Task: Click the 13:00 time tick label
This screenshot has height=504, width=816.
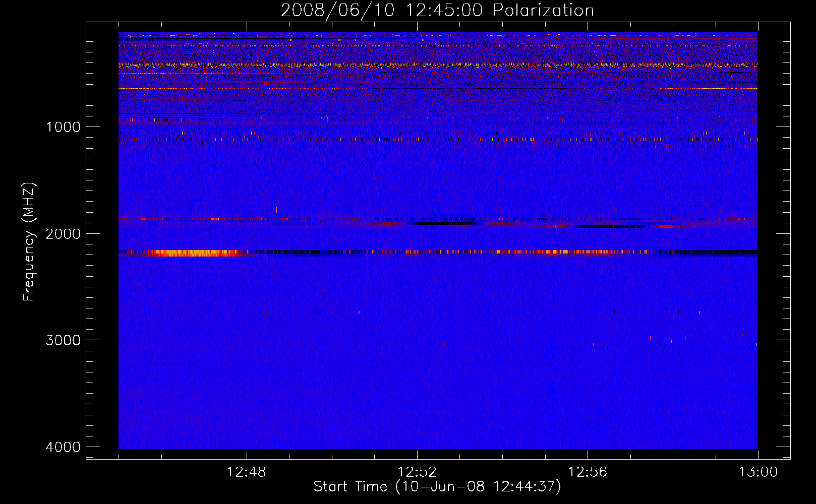Action: [758, 472]
